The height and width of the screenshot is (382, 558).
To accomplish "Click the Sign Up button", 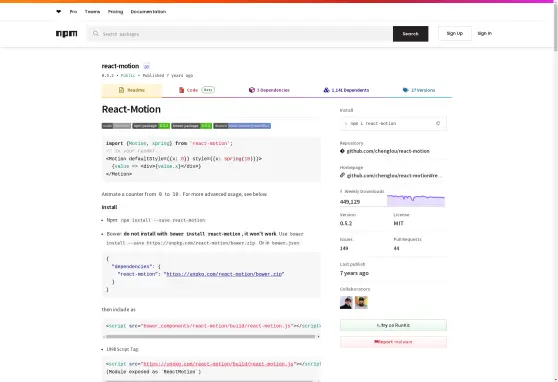I will tap(455, 33).
